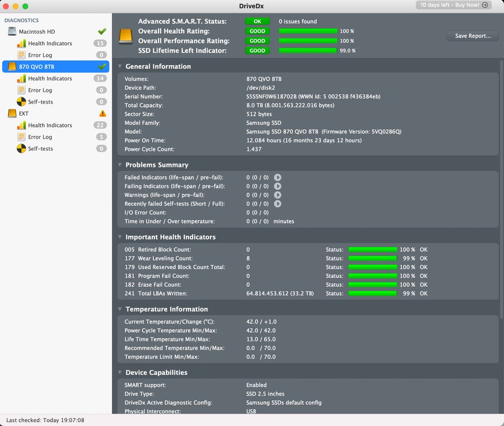Click device path /dev/disk2
The width and height of the screenshot is (504, 426).
261,88
